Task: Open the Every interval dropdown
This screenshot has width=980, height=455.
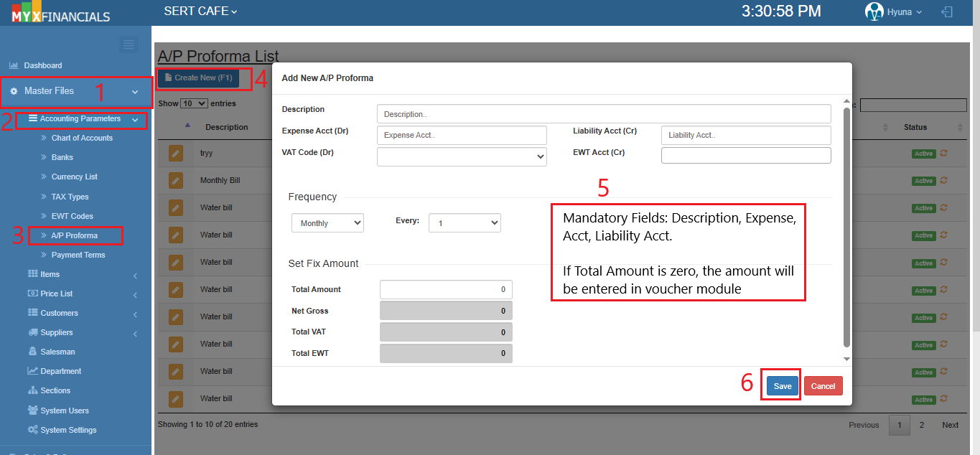Action: coord(464,223)
